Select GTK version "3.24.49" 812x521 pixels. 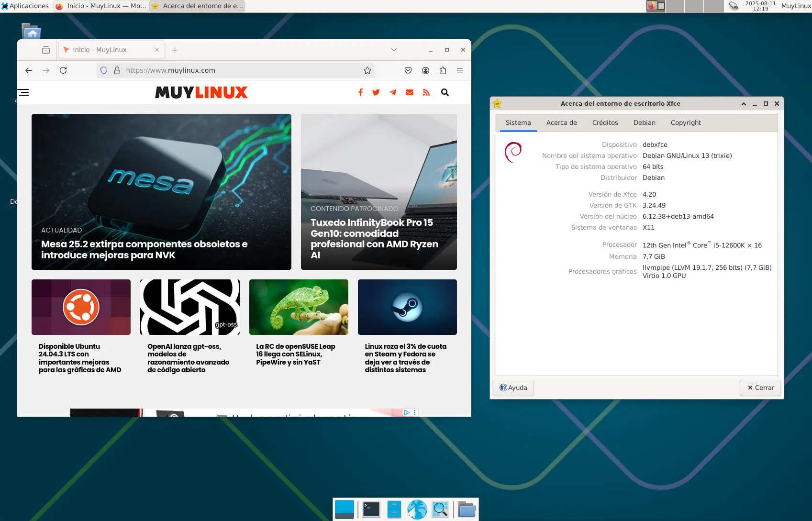[x=654, y=205]
